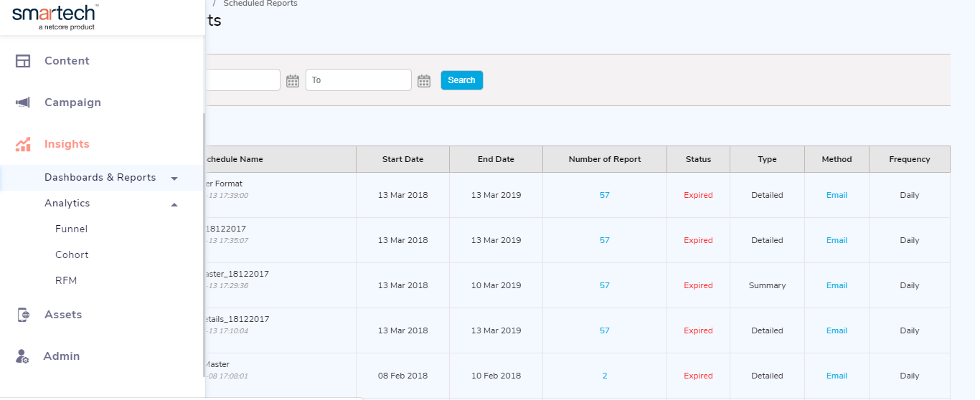This screenshot has width=980, height=400.
Task: Click the Campaign megaphone icon
Action: click(23, 103)
